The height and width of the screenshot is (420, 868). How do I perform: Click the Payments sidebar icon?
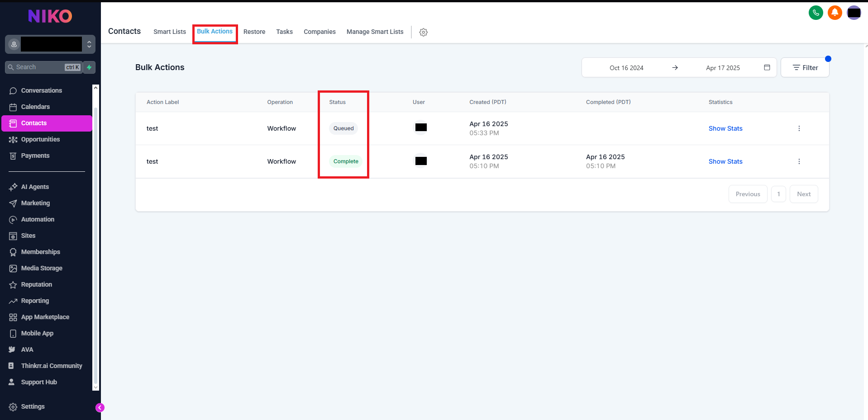(x=13, y=156)
